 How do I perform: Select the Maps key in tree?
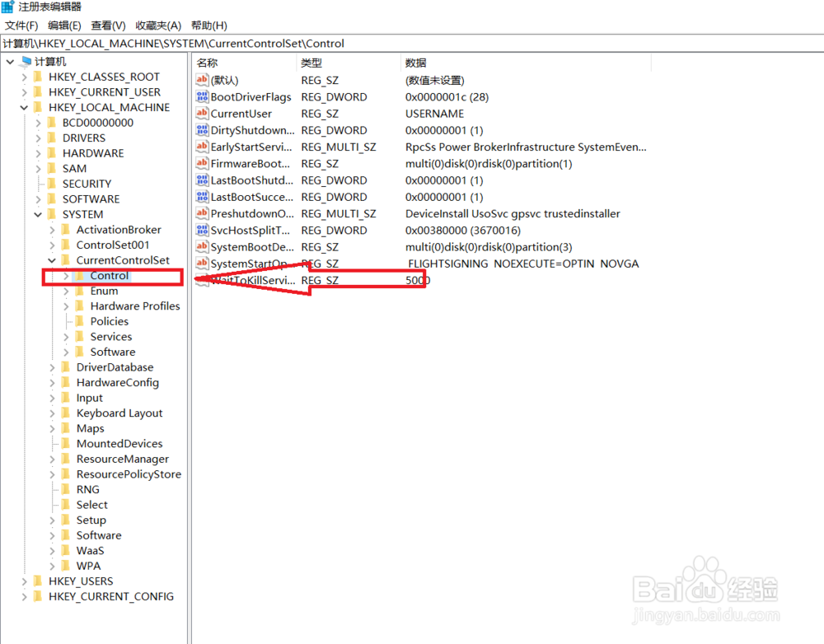click(x=91, y=428)
